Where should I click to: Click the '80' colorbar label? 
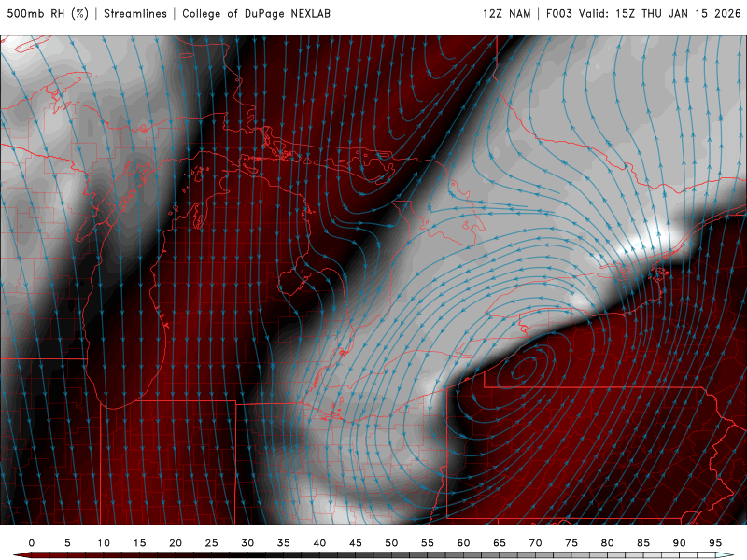point(608,543)
